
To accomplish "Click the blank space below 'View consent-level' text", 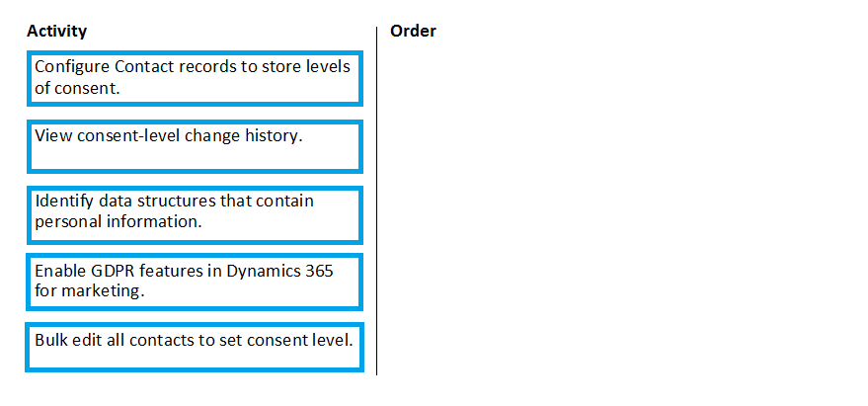I will click(194, 157).
